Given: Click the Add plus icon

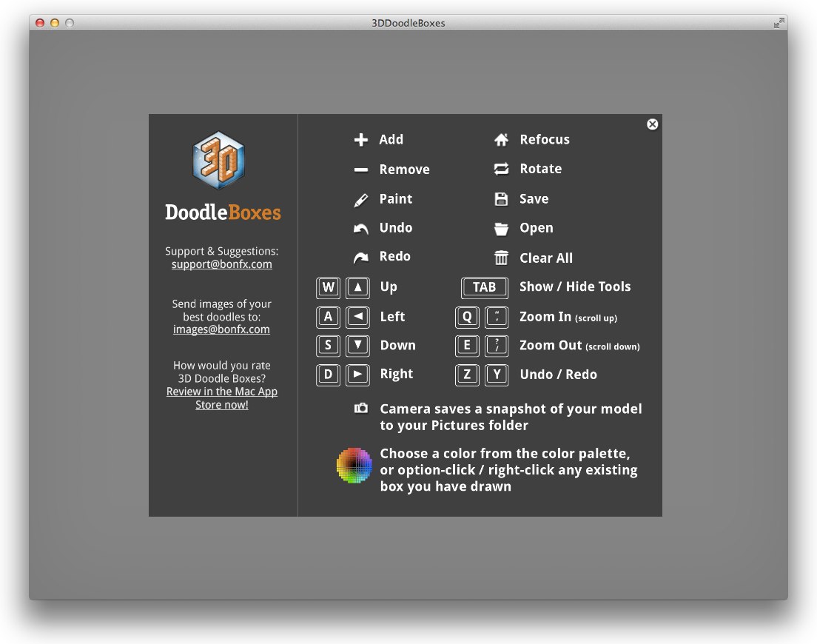Looking at the screenshot, I should click(x=361, y=140).
